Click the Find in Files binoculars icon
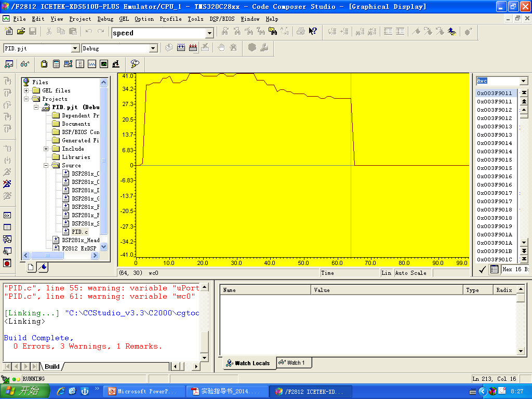 point(272,32)
